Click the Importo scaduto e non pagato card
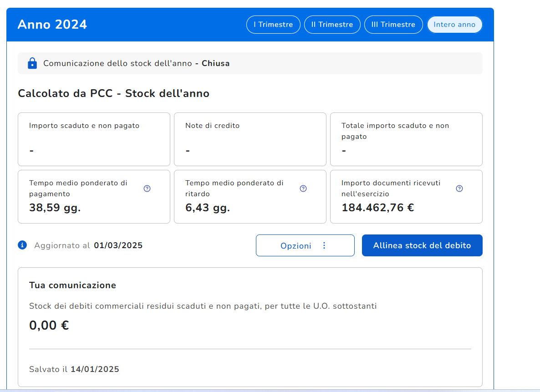 coord(94,139)
